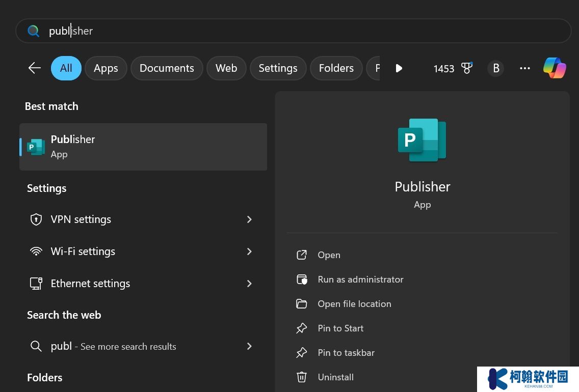Expand Ethernet settings chevron
The width and height of the screenshot is (579, 392).
coord(249,284)
